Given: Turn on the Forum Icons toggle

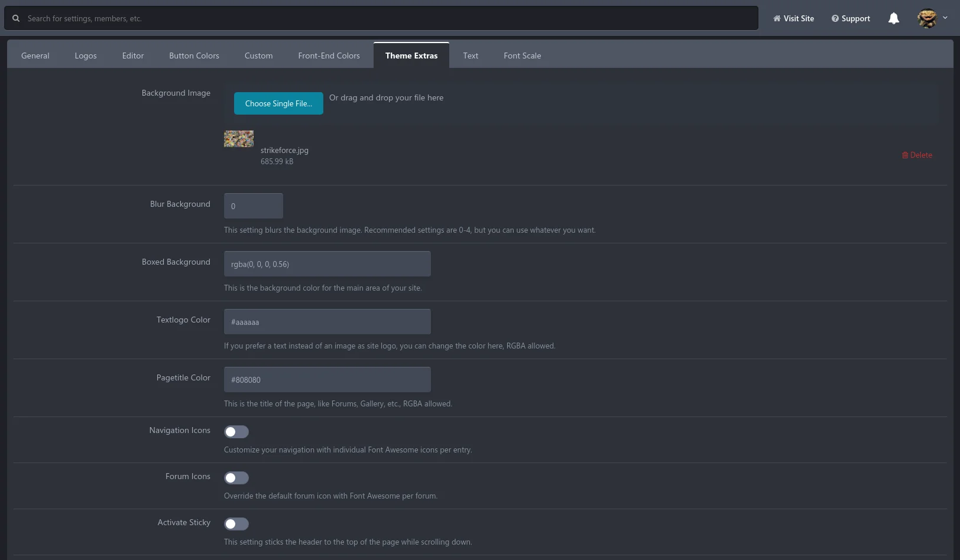Looking at the screenshot, I should pos(236,478).
